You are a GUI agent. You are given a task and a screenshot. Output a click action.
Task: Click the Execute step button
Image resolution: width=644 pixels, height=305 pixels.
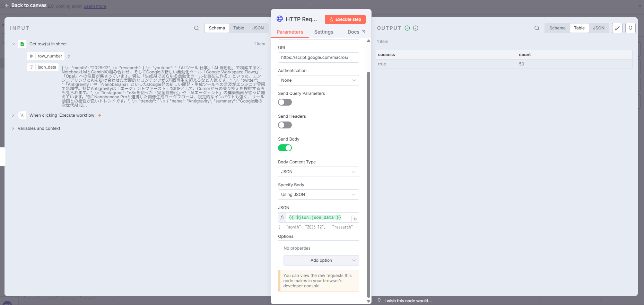(345, 19)
